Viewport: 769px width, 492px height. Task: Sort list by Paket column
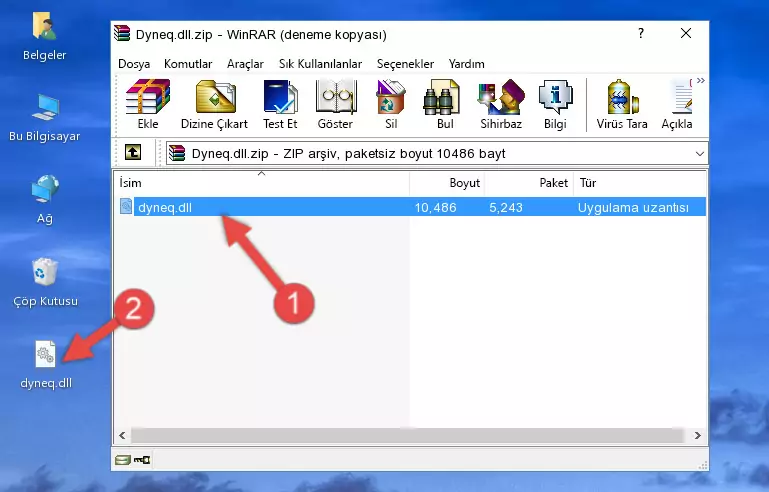(529, 183)
